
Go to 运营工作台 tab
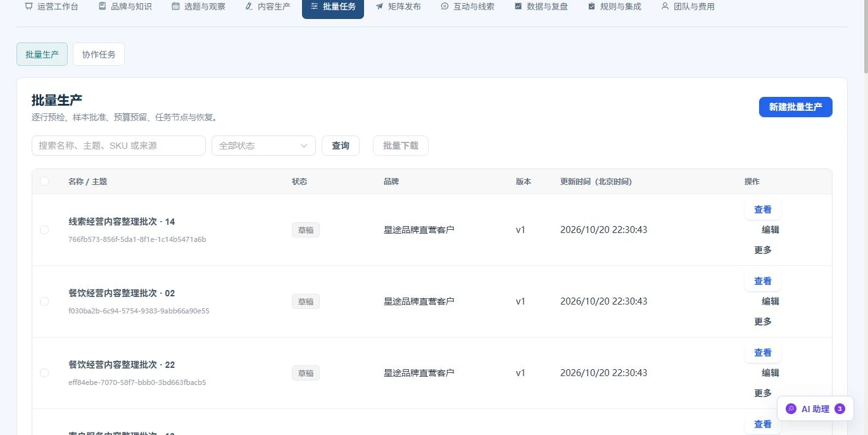coord(52,6)
